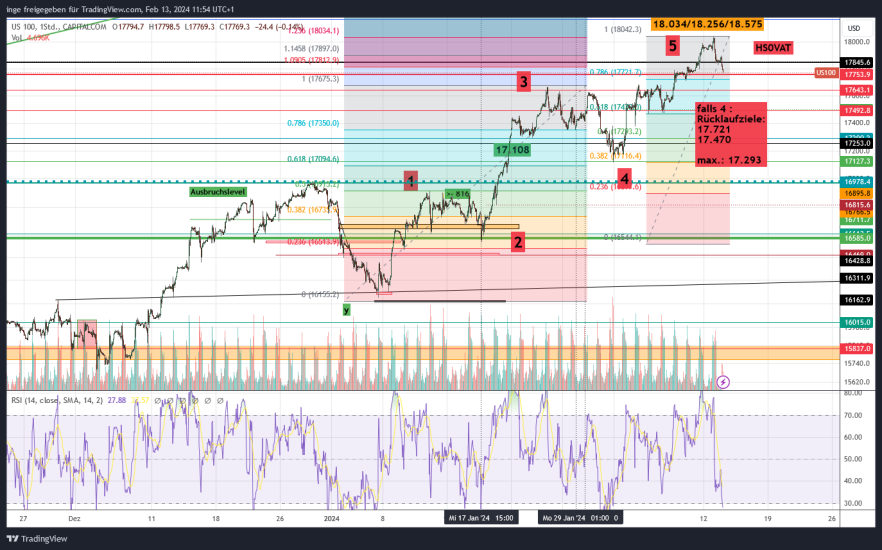Select the green 17.108 price label
This screenshot has width=882, height=550.
(511, 149)
